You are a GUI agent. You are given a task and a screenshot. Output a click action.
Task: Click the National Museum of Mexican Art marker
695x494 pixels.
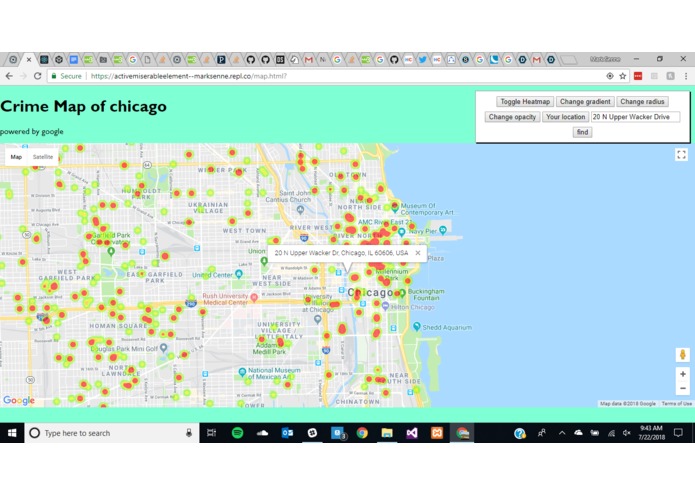point(242,372)
